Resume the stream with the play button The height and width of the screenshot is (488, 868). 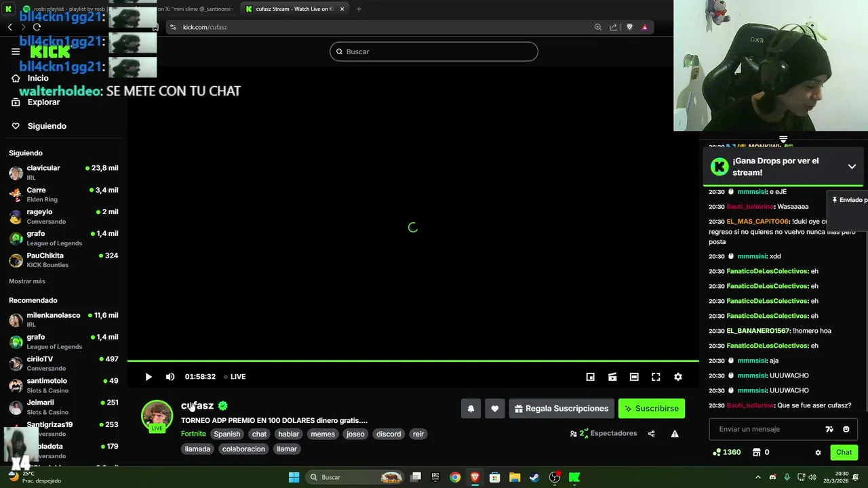[x=149, y=377]
